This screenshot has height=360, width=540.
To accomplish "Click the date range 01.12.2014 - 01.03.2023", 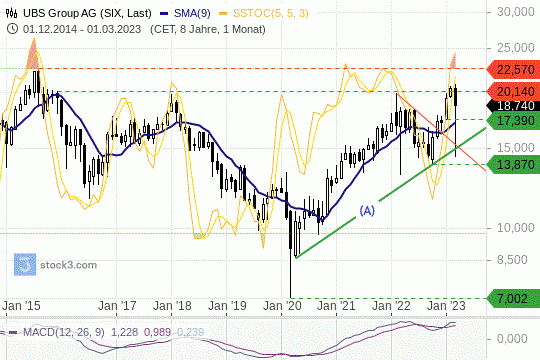I will point(82,29).
